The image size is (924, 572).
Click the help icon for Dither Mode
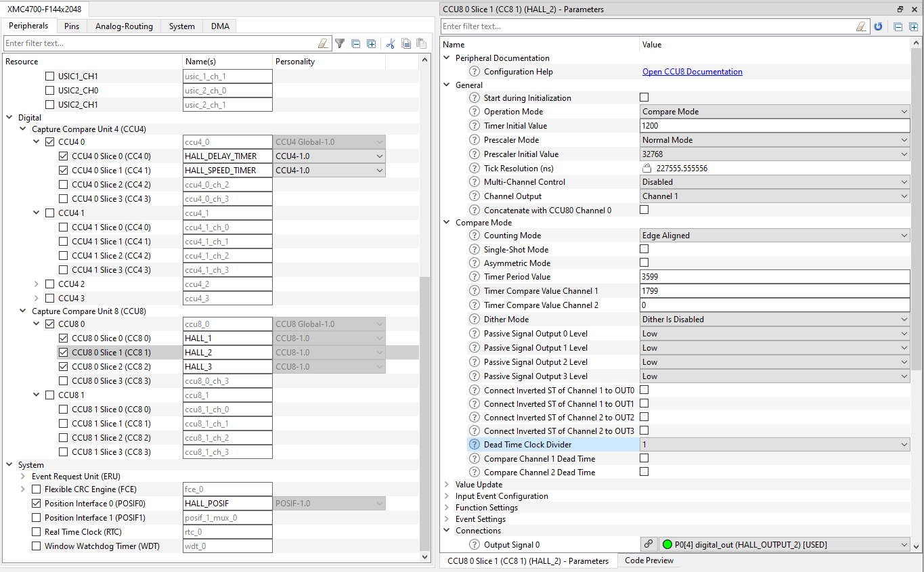pyautogui.click(x=475, y=320)
